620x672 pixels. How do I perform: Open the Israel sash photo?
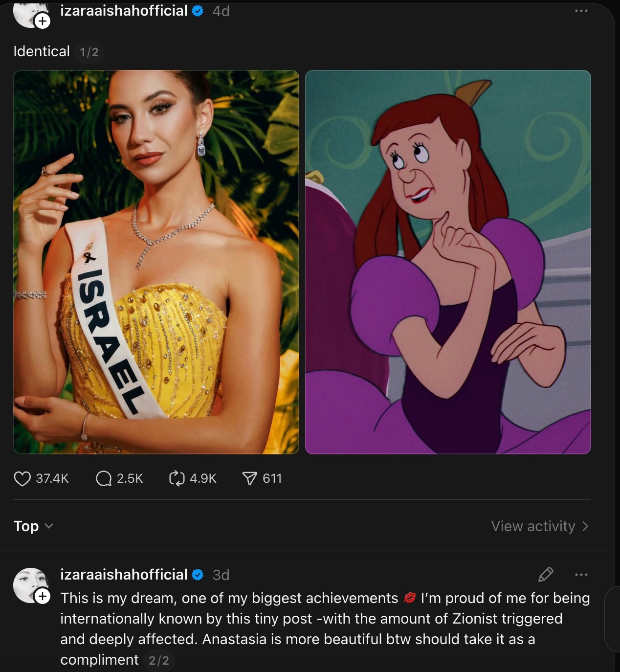coord(156,262)
